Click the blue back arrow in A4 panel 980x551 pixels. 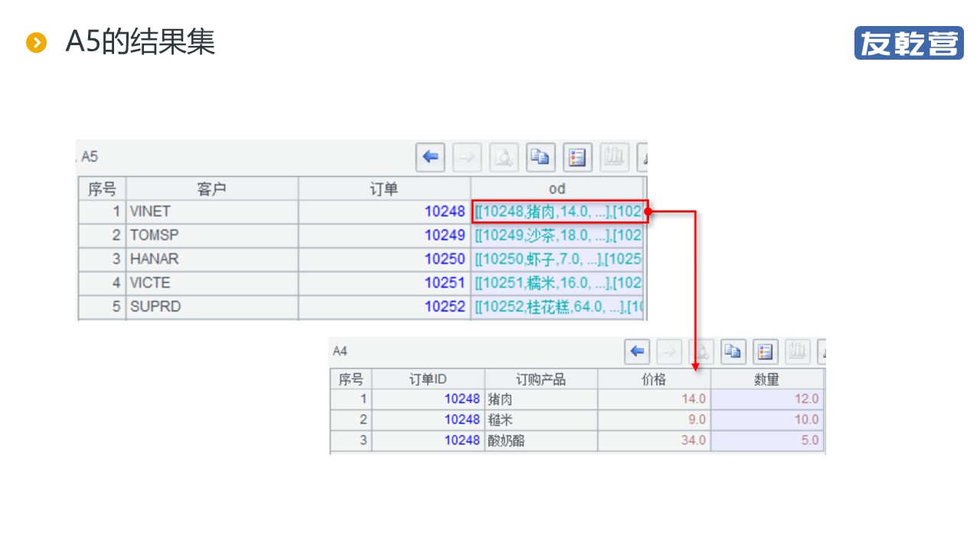pos(638,352)
